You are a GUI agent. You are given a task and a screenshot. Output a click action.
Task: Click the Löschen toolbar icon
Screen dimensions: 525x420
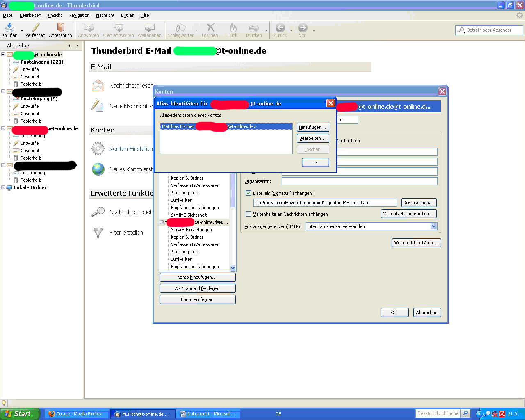coord(210,28)
